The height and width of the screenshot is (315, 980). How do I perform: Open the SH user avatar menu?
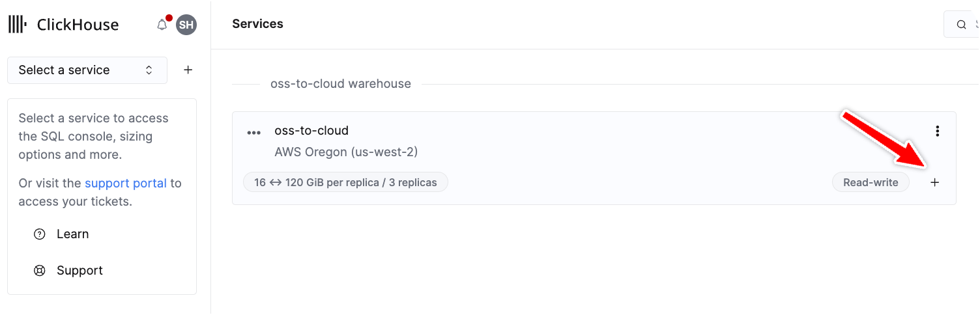tap(186, 25)
